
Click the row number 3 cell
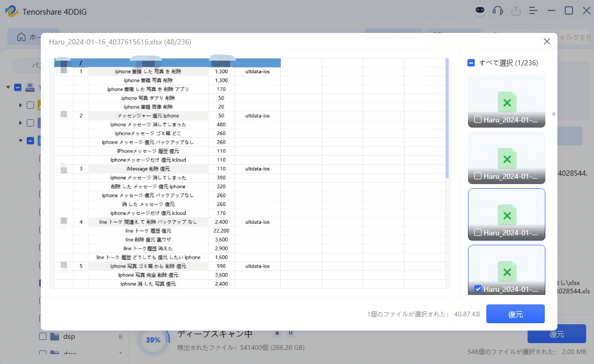click(81, 168)
